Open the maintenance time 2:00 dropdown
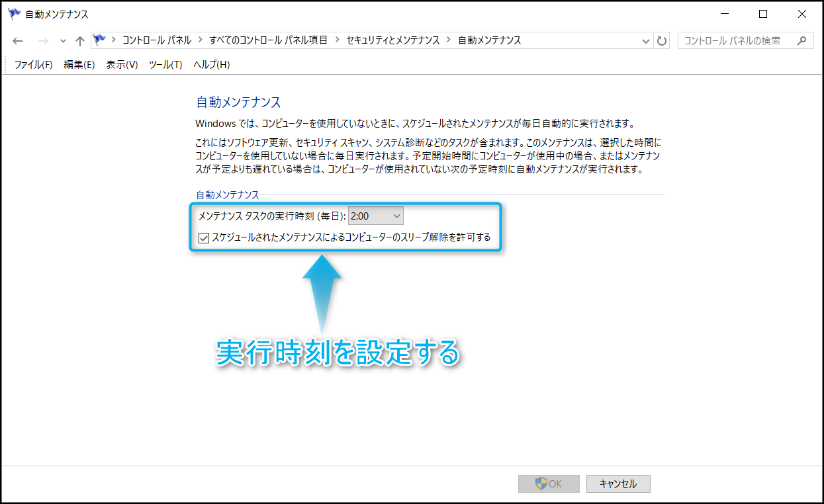824x504 pixels. coord(375,216)
